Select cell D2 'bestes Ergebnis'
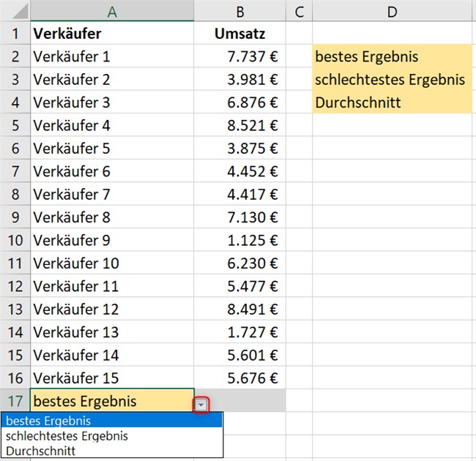The image size is (476, 461). (x=393, y=56)
